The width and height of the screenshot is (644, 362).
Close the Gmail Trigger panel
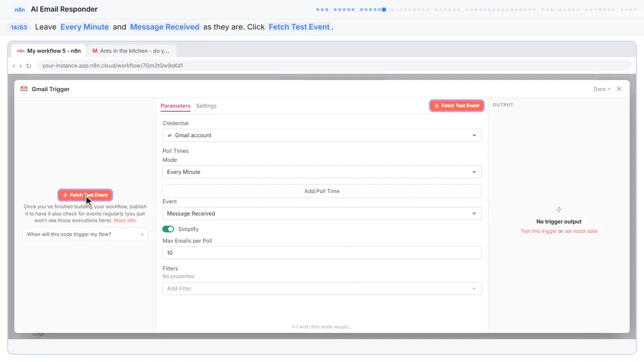pyautogui.click(x=619, y=89)
